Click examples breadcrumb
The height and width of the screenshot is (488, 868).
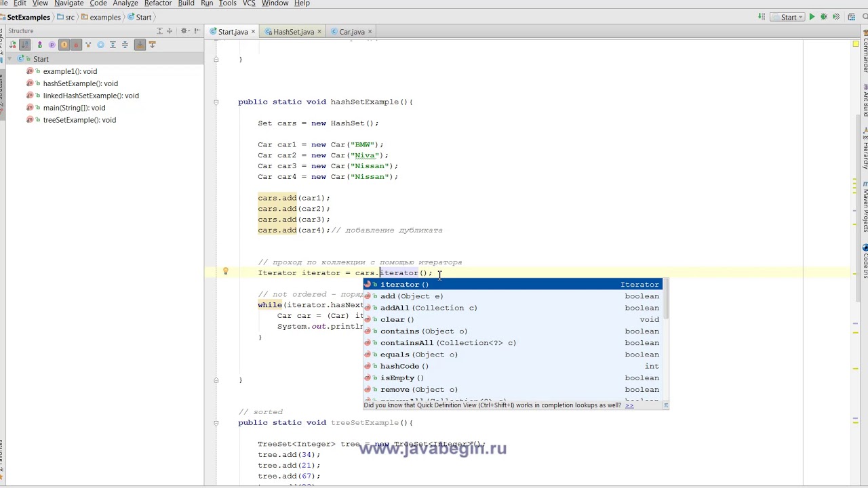[x=100, y=17]
